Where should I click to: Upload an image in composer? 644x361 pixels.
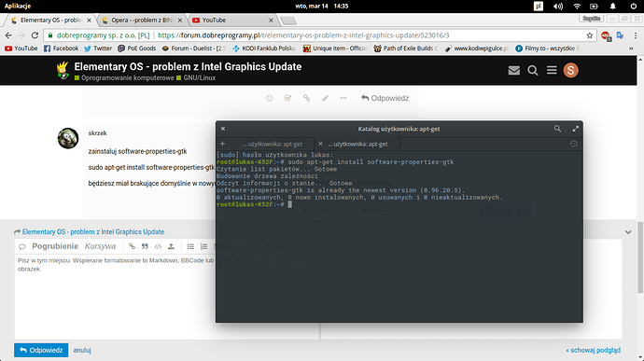tap(172, 246)
